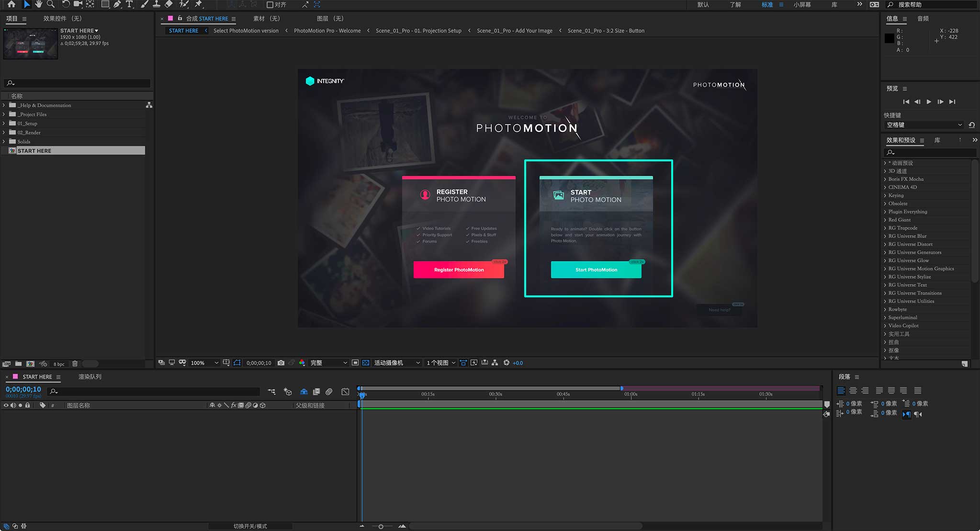Open the 完整 resolution dropdown
The image size is (980, 531).
click(328, 363)
